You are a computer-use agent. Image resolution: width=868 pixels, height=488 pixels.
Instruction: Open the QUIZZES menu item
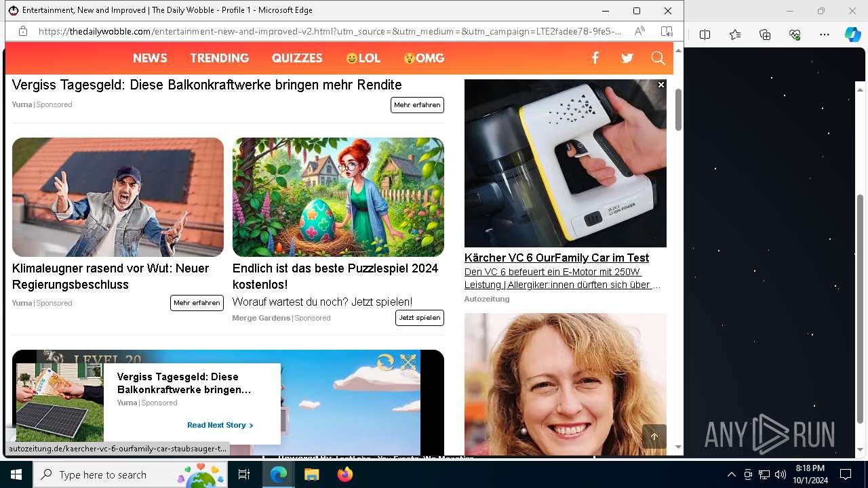297,58
